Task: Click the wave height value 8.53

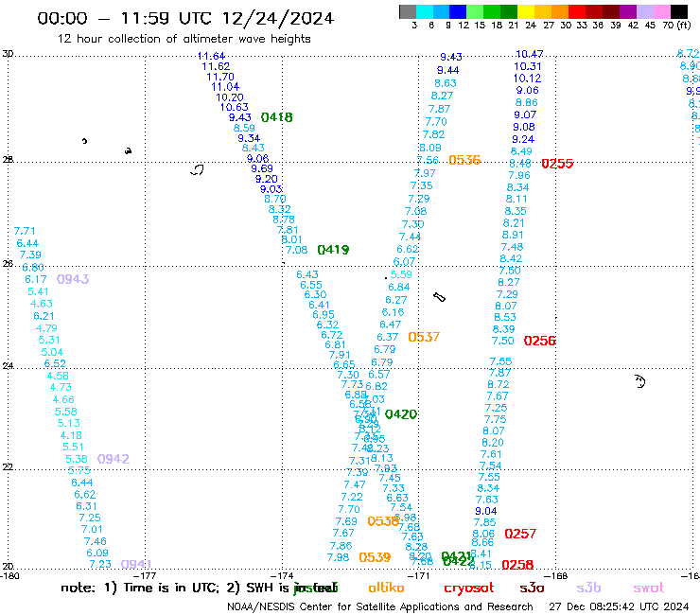Action: (505, 317)
